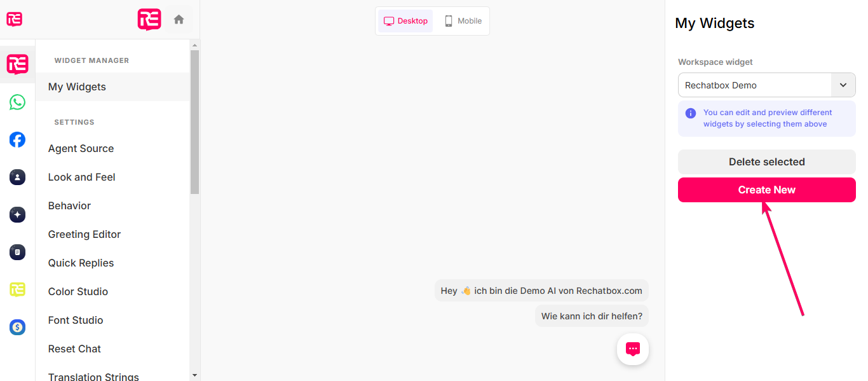
Task: Click the info icon in the hint box
Action: (690, 113)
